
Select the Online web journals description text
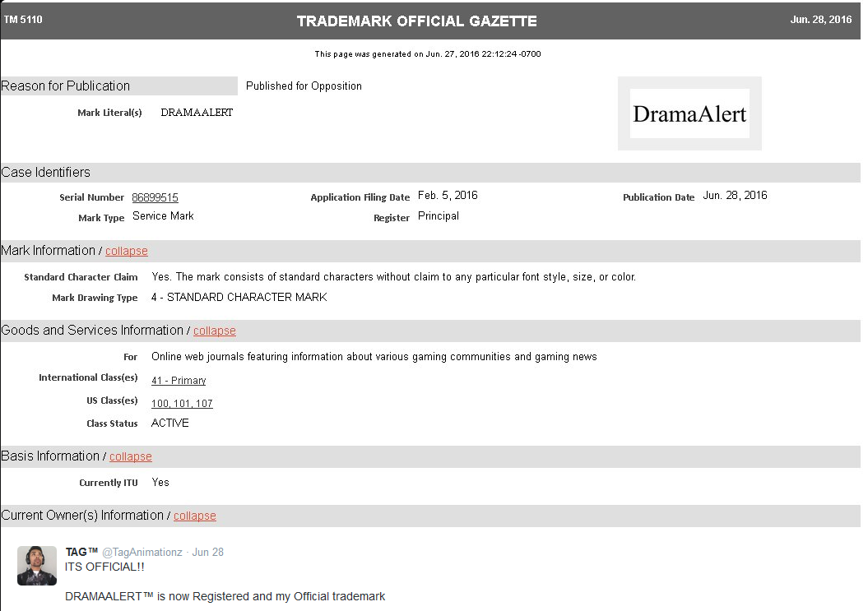click(x=374, y=356)
